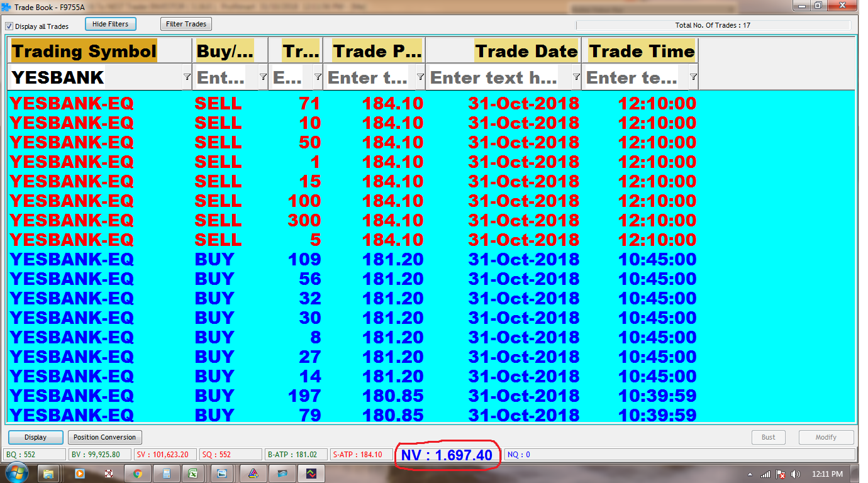Toggle the Display all Trades checkbox
The height and width of the screenshot is (483, 868).
tap(9, 26)
